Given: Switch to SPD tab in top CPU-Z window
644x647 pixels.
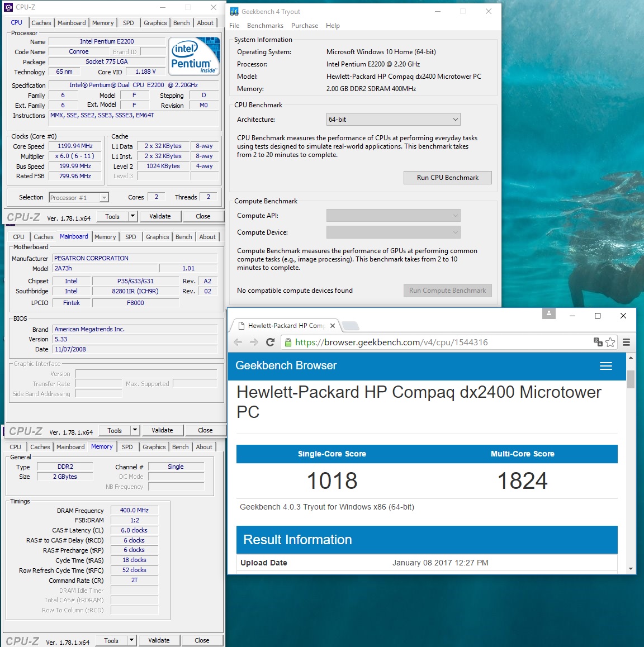Looking at the screenshot, I should pyautogui.click(x=129, y=23).
